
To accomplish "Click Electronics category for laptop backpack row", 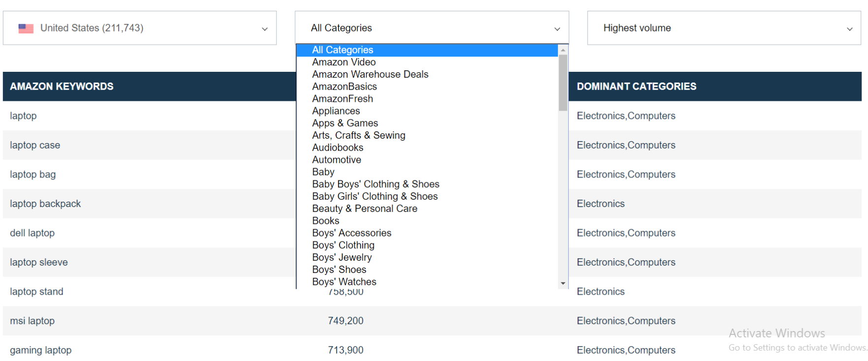I will pos(600,204).
